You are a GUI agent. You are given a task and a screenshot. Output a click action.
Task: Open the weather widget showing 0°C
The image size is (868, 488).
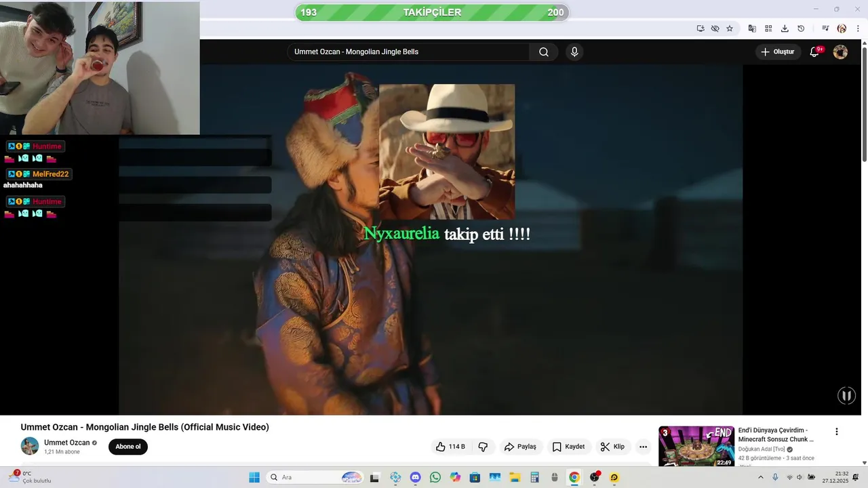[30, 477]
